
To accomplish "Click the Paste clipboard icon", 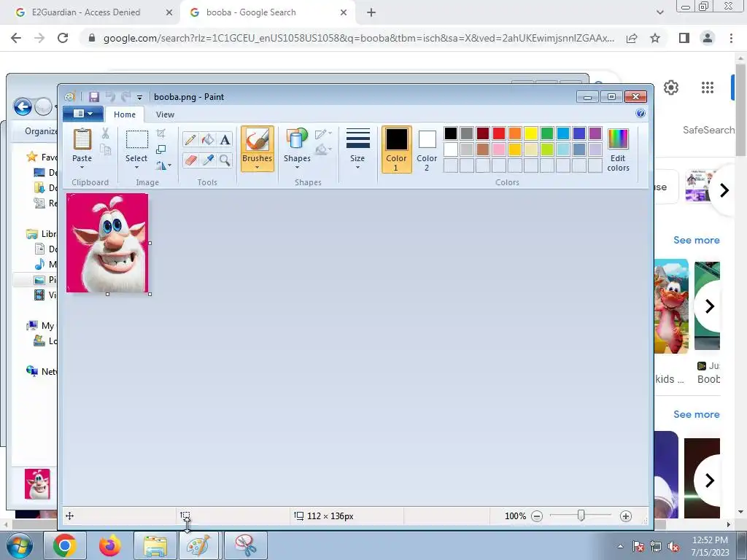I will pos(82,140).
